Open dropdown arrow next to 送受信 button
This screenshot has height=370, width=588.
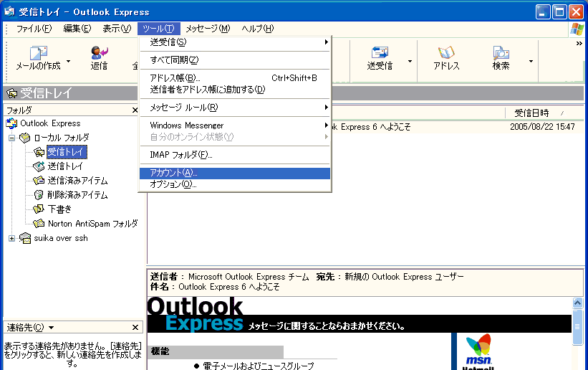pyautogui.click(x=410, y=62)
